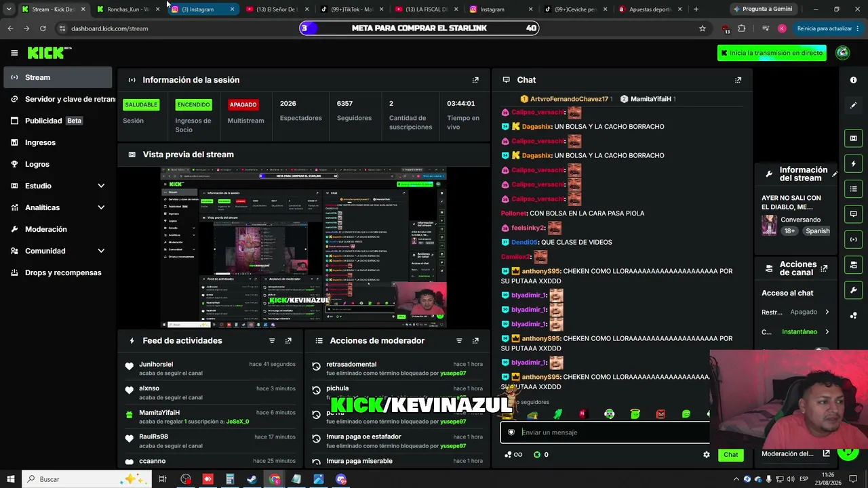Click the Conversando category thumbnail
Image resolution: width=868 pixels, height=488 pixels.
769,225
